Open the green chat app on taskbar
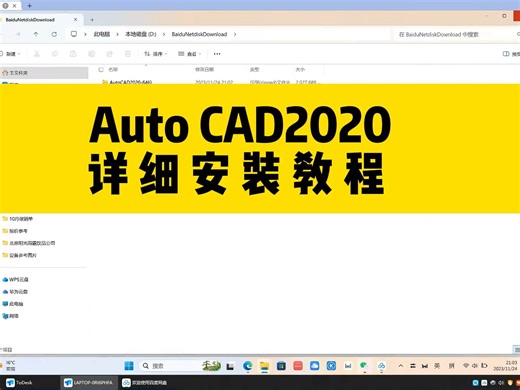The width and height of the screenshot is (520, 390). (x=364, y=366)
